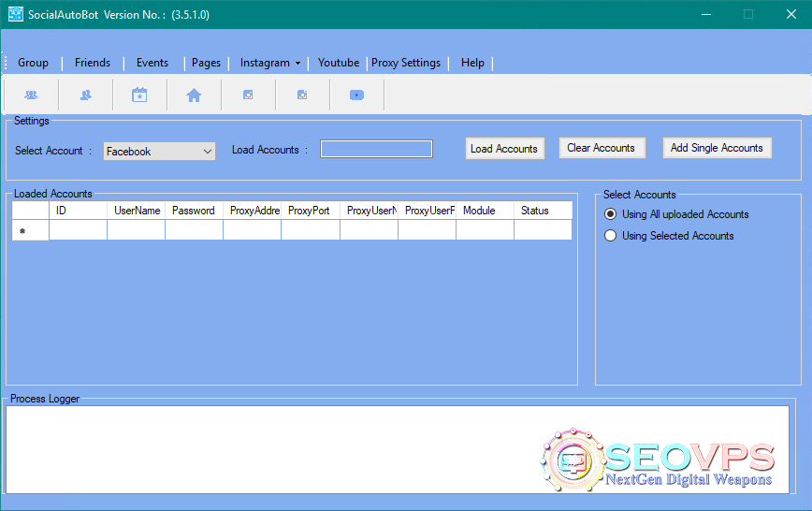Screen dimensions: 812x511
Task: Open the Proxy Settings menu
Action: pos(406,63)
